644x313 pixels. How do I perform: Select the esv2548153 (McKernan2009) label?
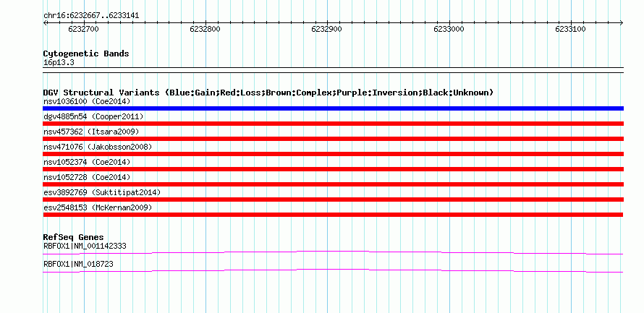98,207
